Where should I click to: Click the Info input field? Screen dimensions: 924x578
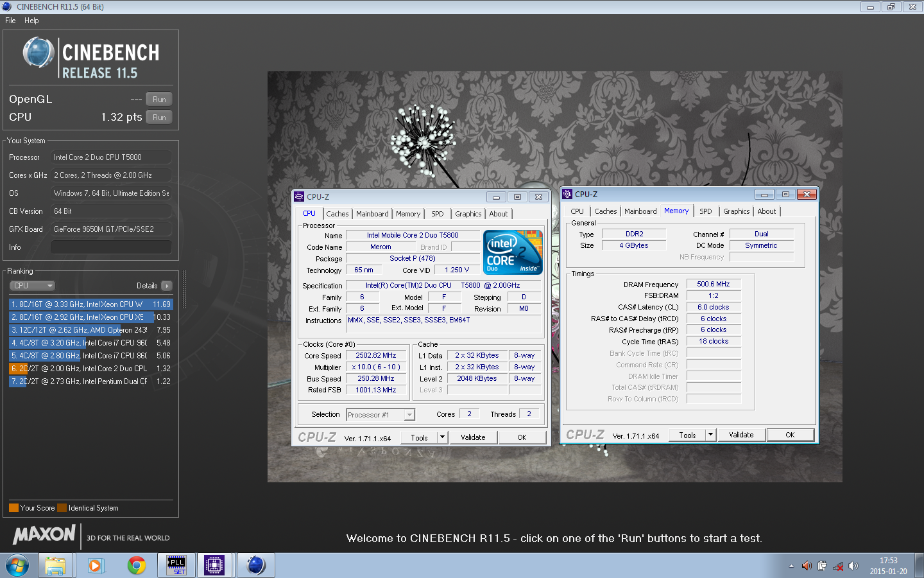click(x=111, y=247)
